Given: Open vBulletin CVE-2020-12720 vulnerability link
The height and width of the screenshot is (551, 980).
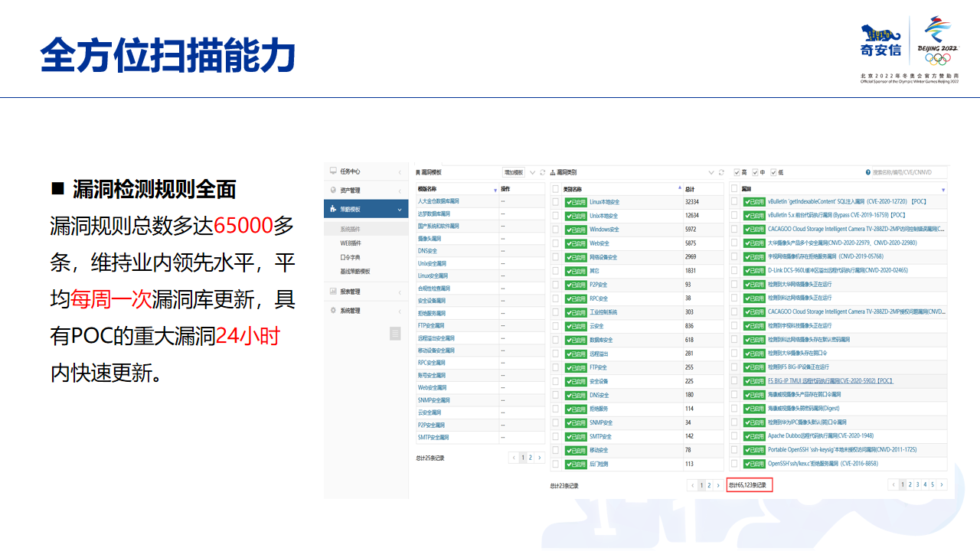Looking at the screenshot, I should pos(848,201).
